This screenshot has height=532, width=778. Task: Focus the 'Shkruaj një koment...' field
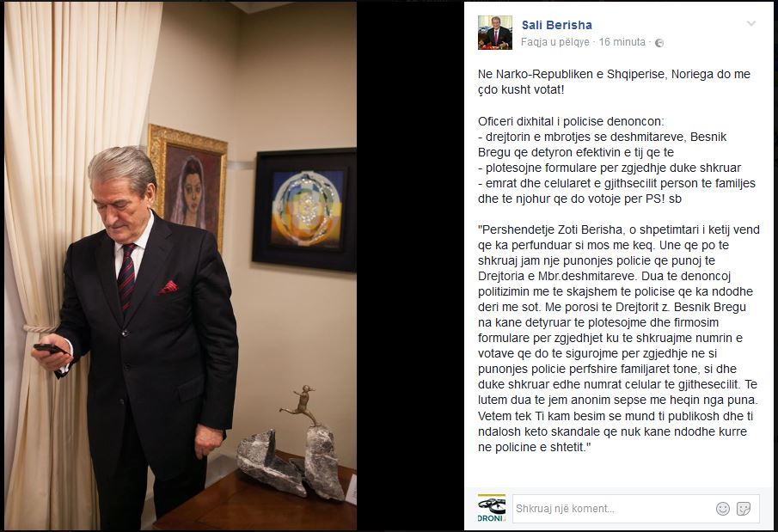point(611,509)
